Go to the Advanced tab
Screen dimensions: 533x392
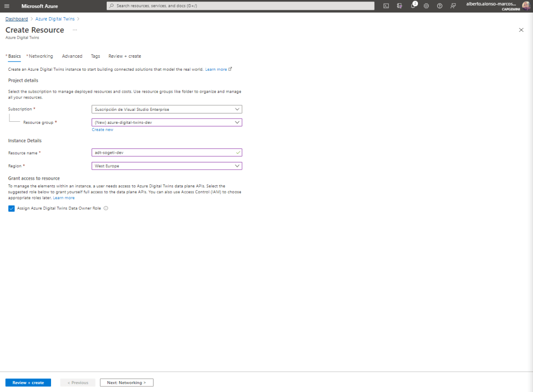tap(72, 56)
